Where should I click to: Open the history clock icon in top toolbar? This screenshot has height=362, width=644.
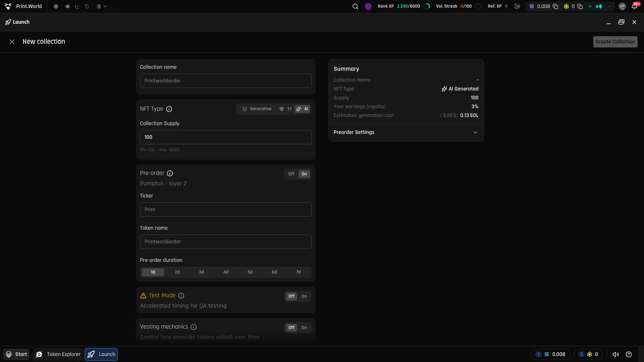pyautogui.click(x=87, y=6)
